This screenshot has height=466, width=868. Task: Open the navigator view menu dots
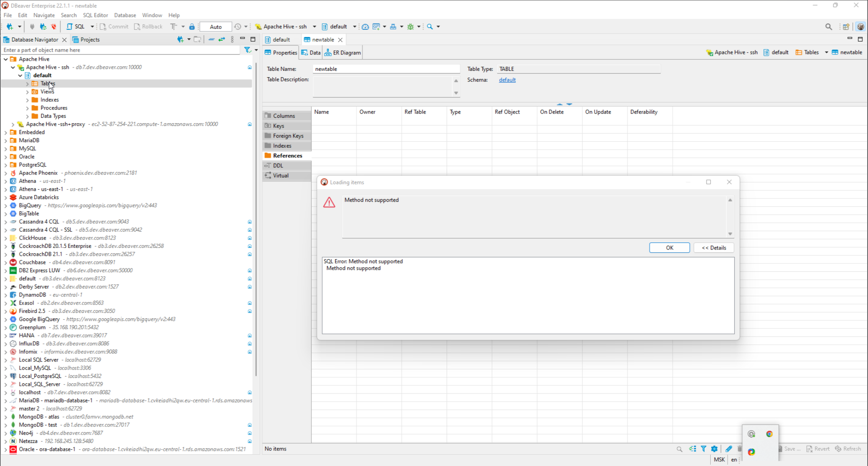232,39
